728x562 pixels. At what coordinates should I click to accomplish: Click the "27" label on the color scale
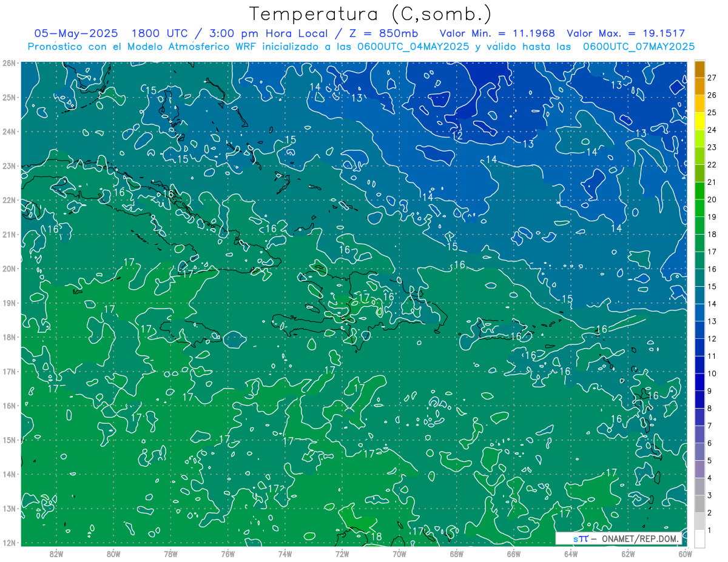point(712,78)
